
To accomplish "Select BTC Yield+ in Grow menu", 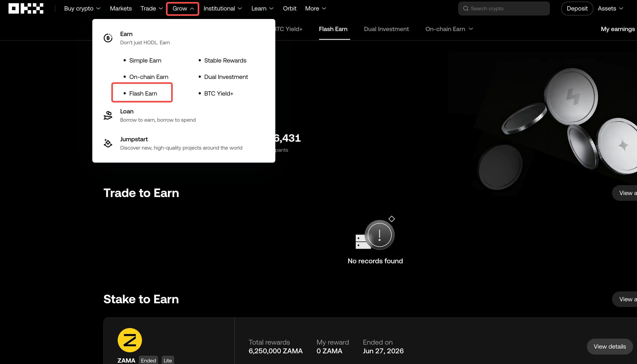I will click(x=218, y=94).
